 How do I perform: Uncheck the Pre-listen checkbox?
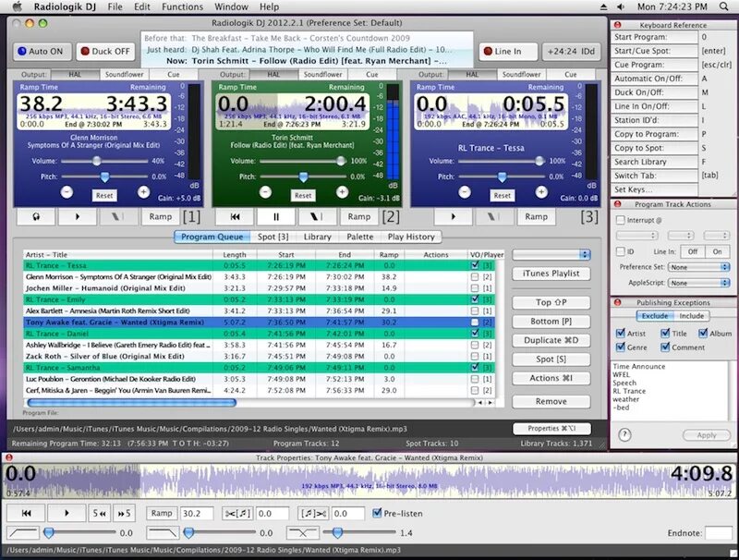pos(377,513)
